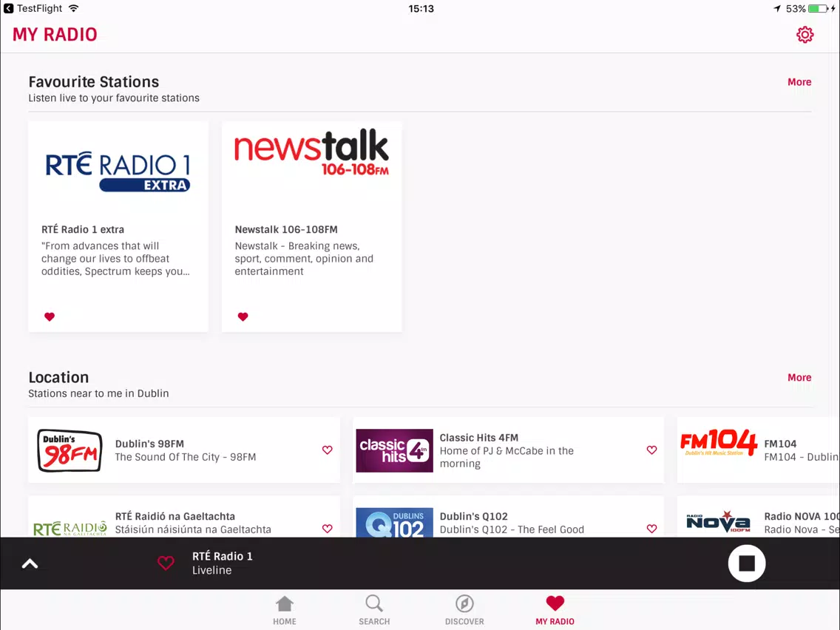Open the Search tab

374,611
